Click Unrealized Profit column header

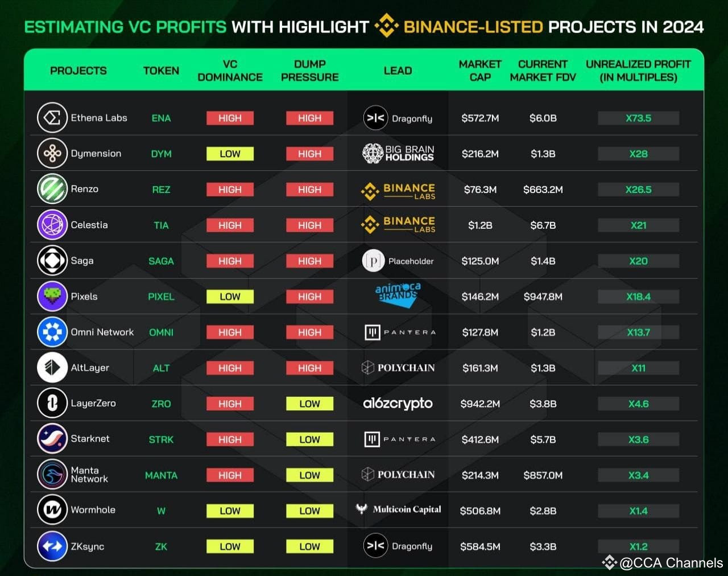point(638,71)
